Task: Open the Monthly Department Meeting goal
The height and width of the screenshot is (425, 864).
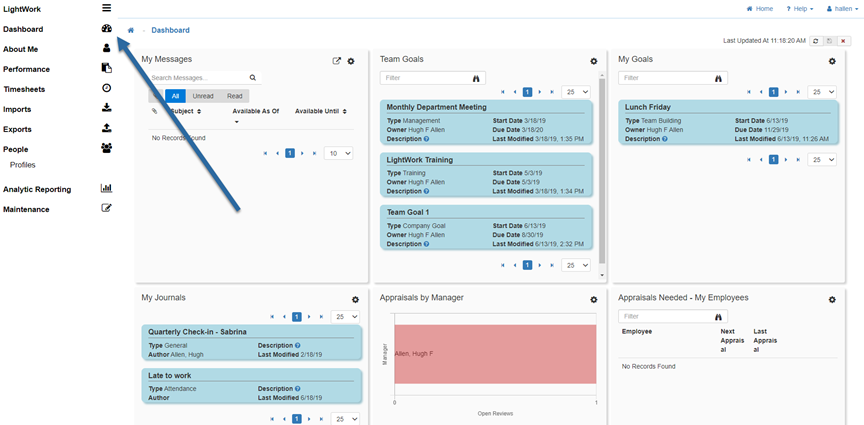Action: 436,107
